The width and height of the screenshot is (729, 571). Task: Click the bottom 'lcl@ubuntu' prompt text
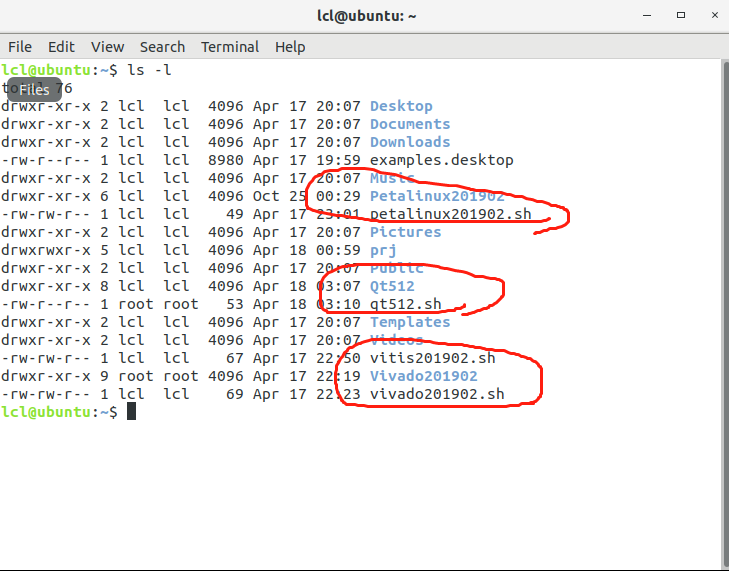46,412
